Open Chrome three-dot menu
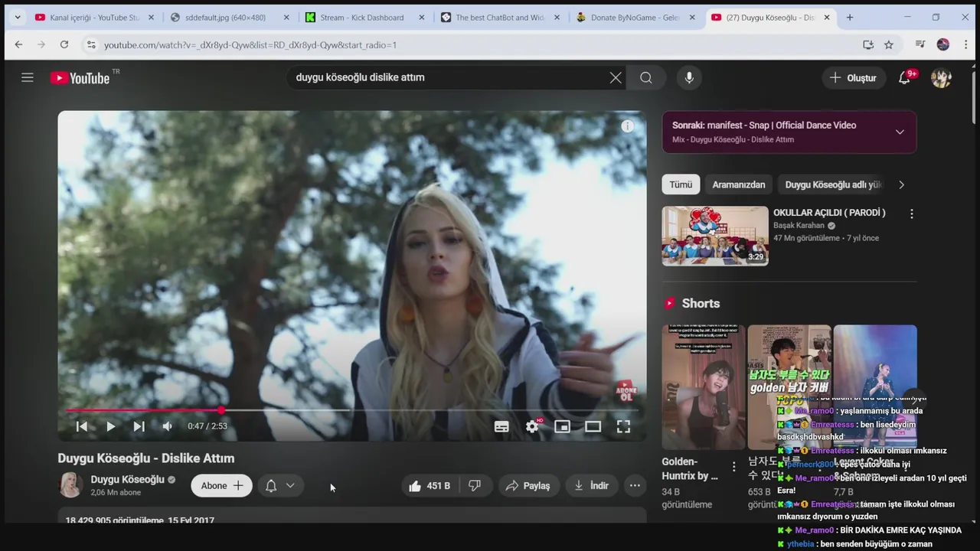The height and width of the screenshot is (551, 980). coord(965,45)
